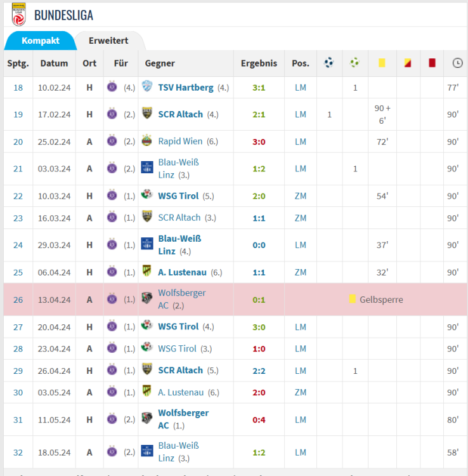Screen dimensions: 468x476
Task: Click the red card column header icon
Action: point(432,63)
